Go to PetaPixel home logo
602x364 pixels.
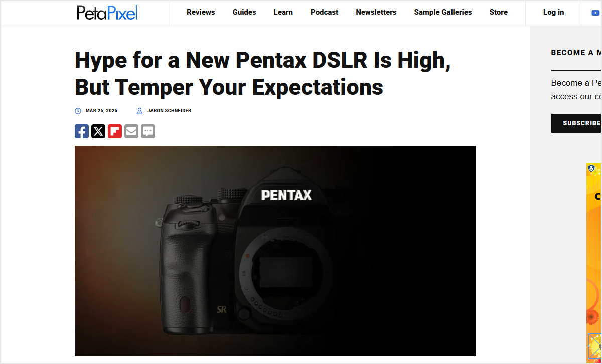[x=107, y=13]
